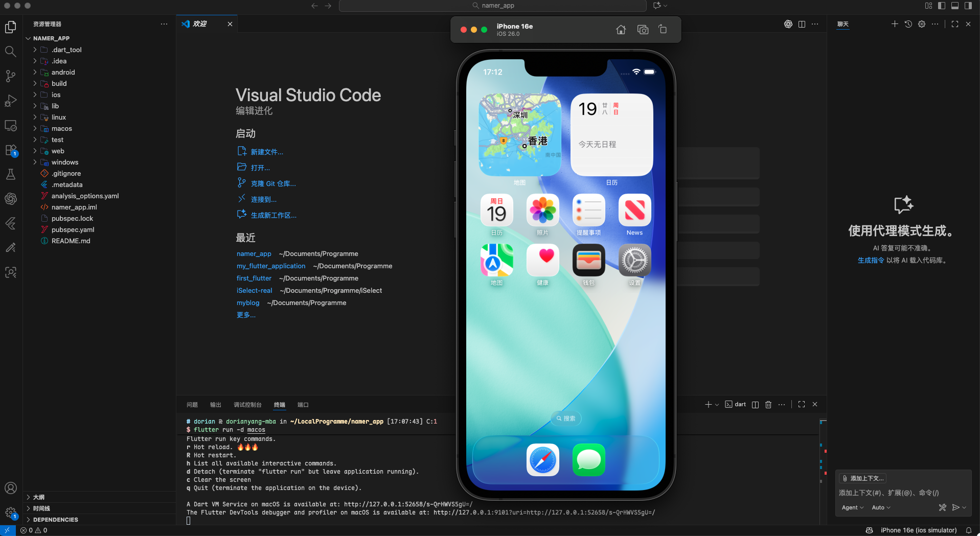Expand the 大纲 outline section
The image size is (980, 536).
(x=100, y=497)
